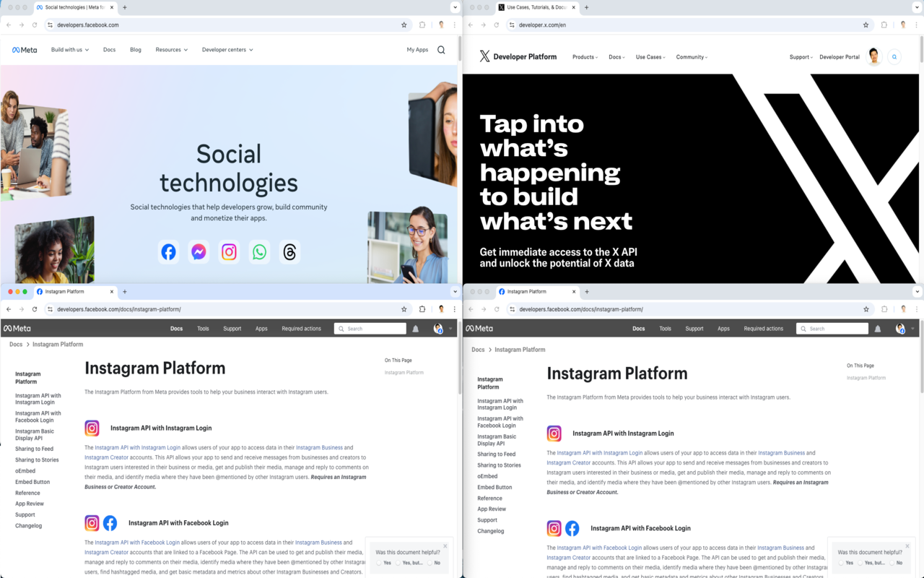924x578 pixels.
Task: Open Changelog in bottom-right sidebar
Action: click(x=491, y=531)
